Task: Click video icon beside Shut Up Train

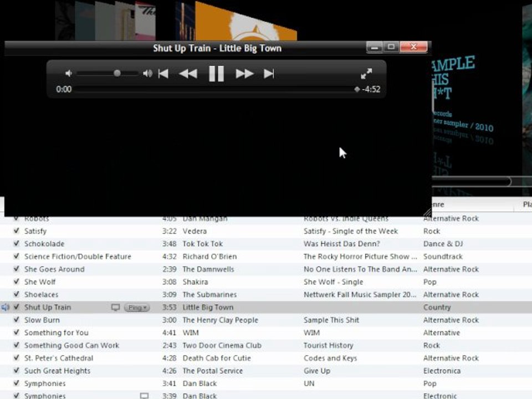Action: (x=115, y=308)
